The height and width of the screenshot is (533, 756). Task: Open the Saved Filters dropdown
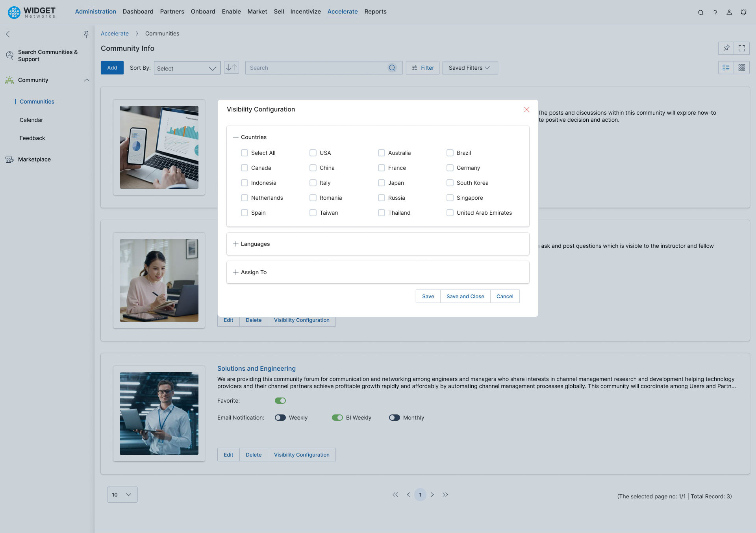pyautogui.click(x=469, y=67)
